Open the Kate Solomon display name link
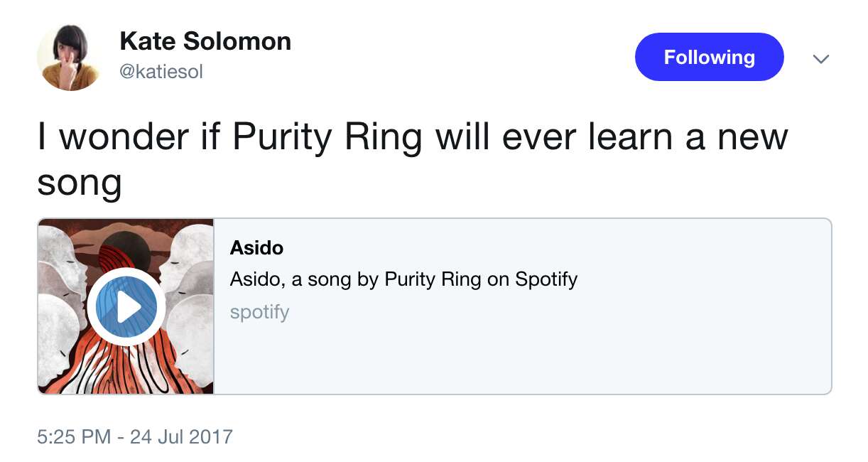This screenshot has height=462, width=868. pos(205,41)
